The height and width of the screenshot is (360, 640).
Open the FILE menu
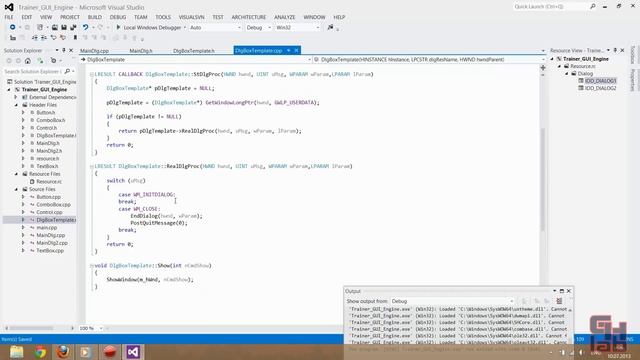coord(9,17)
